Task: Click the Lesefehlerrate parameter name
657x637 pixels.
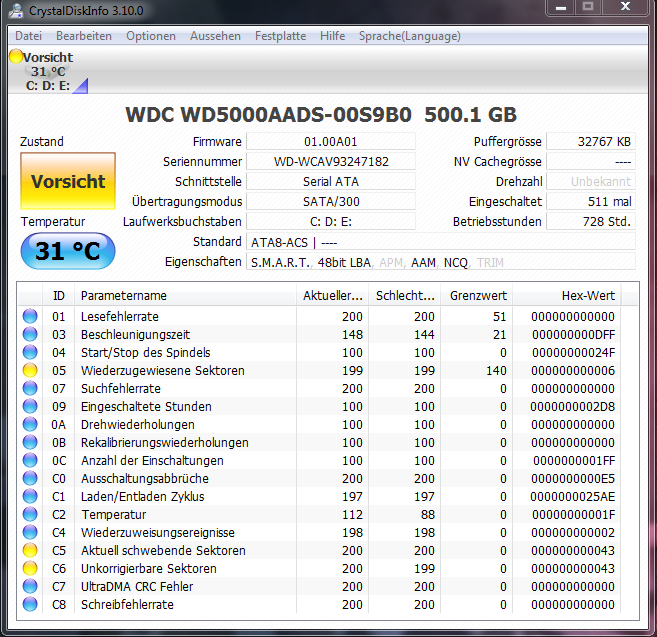Action: pos(120,316)
